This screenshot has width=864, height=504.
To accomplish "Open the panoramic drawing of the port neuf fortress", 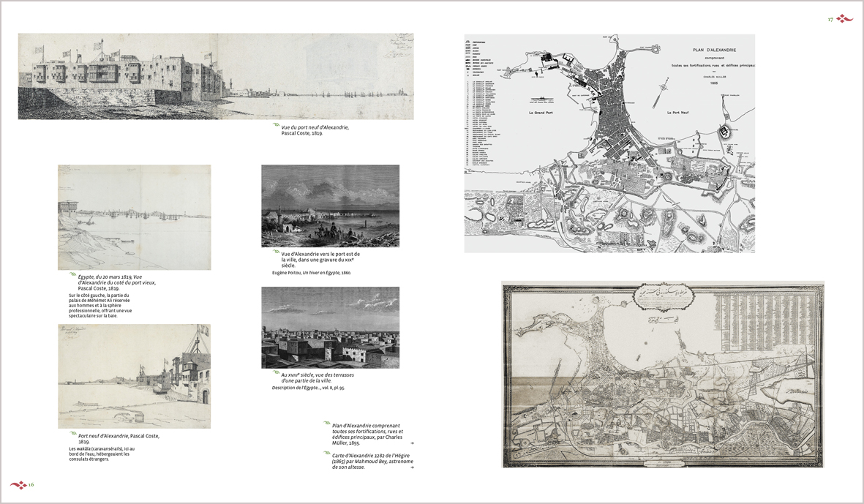I will click(x=216, y=76).
